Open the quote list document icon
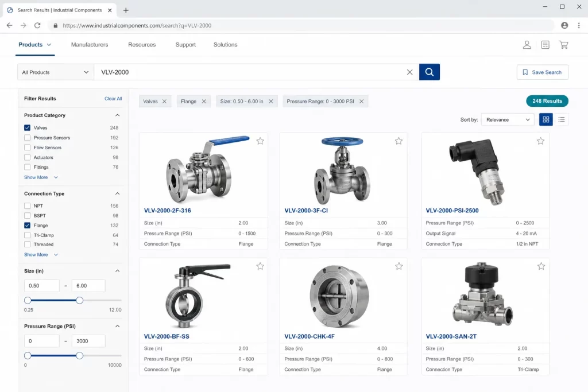This screenshot has width=588, height=392. coord(546,45)
